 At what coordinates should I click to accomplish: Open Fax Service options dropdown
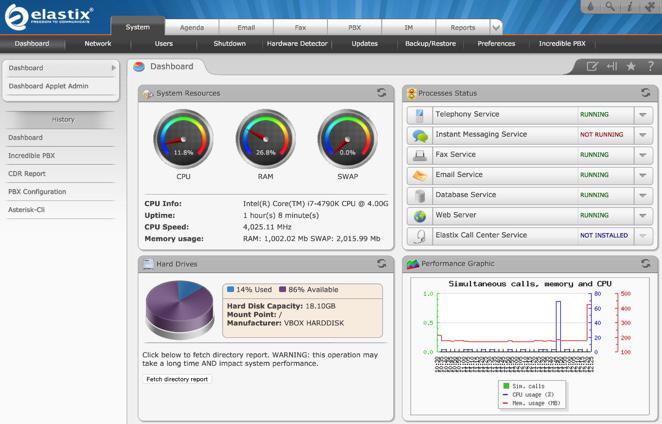(643, 155)
